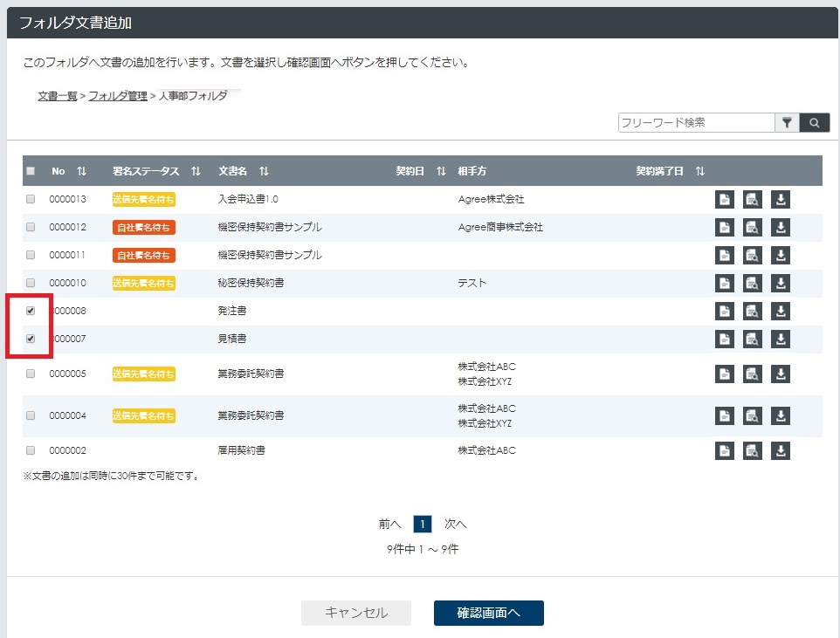This screenshot has width=840, height=638.
Task: Toggle the select-all checkbox in table header
Action: (31, 171)
